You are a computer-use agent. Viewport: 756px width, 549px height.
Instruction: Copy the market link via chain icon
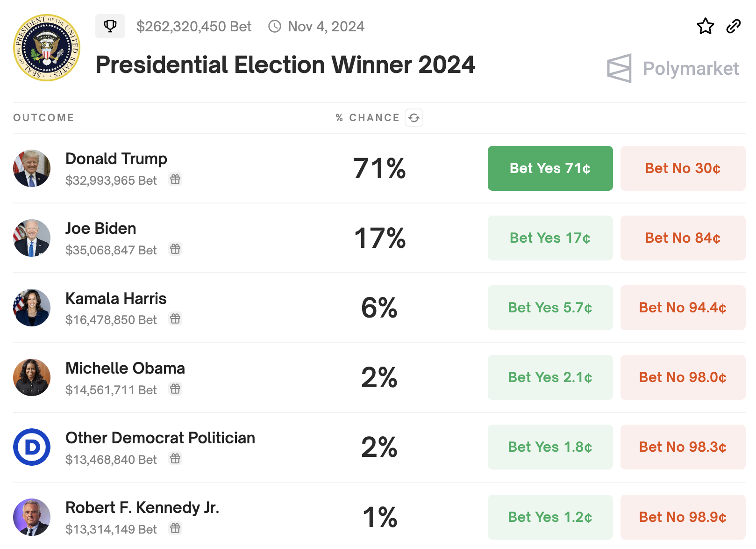733,26
